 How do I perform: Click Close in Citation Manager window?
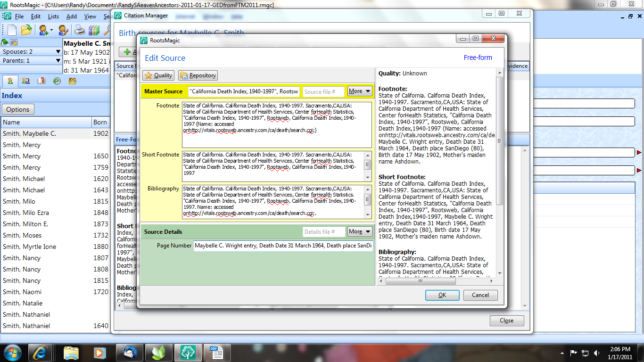click(507, 321)
